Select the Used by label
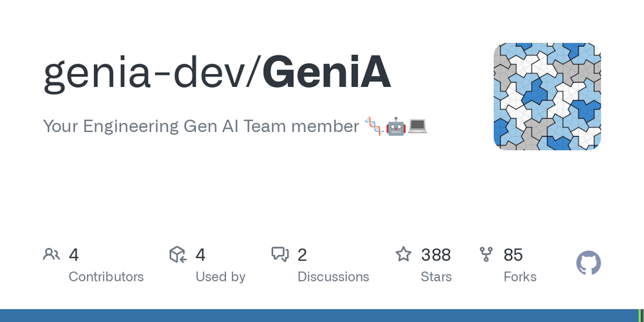644x322 pixels. [220, 277]
